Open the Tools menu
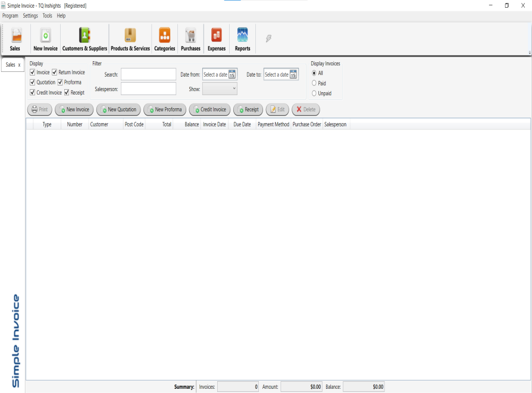Viewport: 532px width, 393px height. pos(48,16)
